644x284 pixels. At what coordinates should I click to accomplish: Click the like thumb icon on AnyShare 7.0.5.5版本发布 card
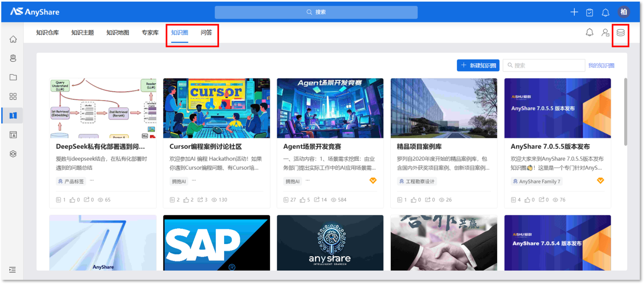(527, 200)
